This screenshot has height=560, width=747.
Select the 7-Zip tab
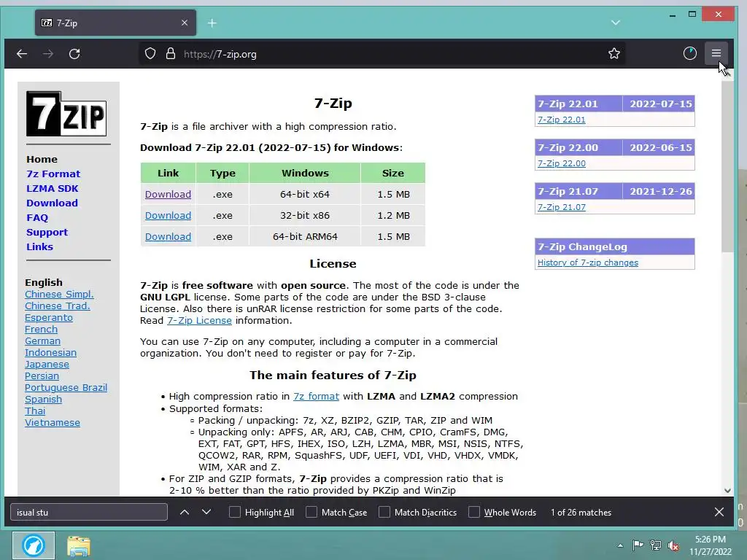point(115,23)
